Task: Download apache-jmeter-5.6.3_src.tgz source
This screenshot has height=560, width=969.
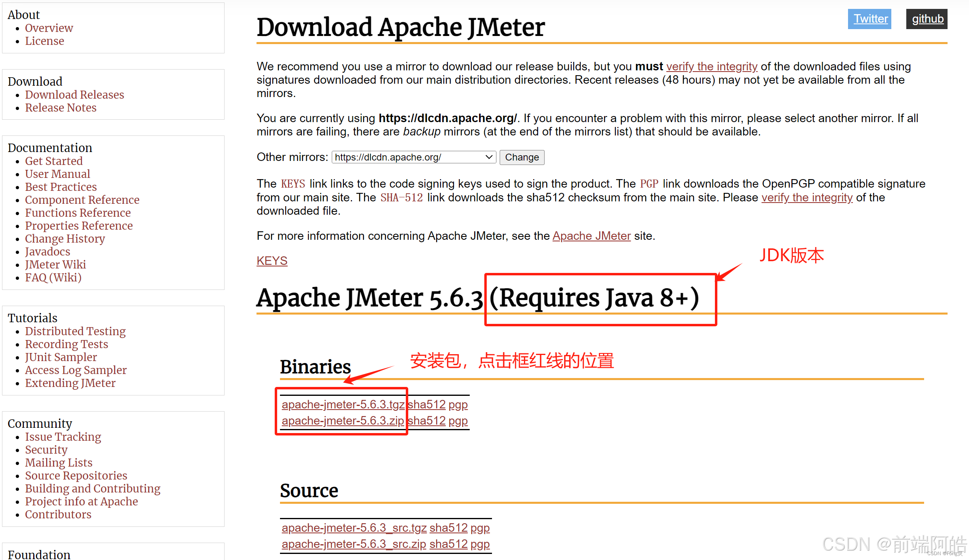Action: [x=354, y=528]
